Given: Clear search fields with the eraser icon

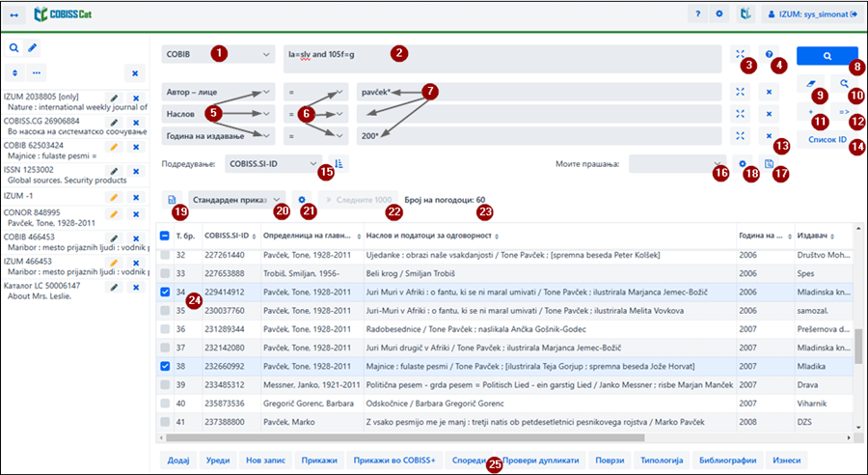Looking at the screenshot, I should pyautogui.click(x=811, y=84).
